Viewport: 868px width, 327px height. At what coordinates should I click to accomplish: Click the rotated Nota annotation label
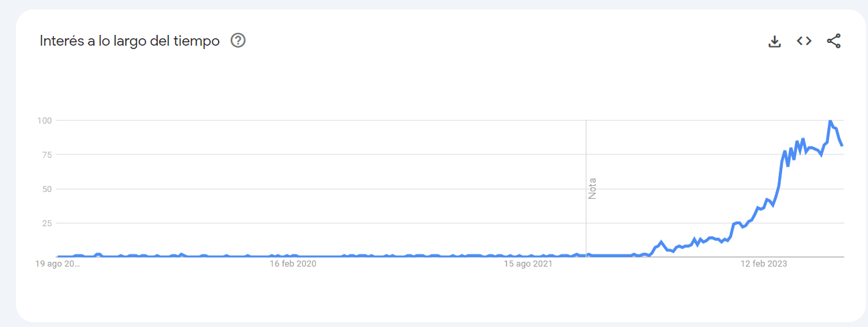592,189
